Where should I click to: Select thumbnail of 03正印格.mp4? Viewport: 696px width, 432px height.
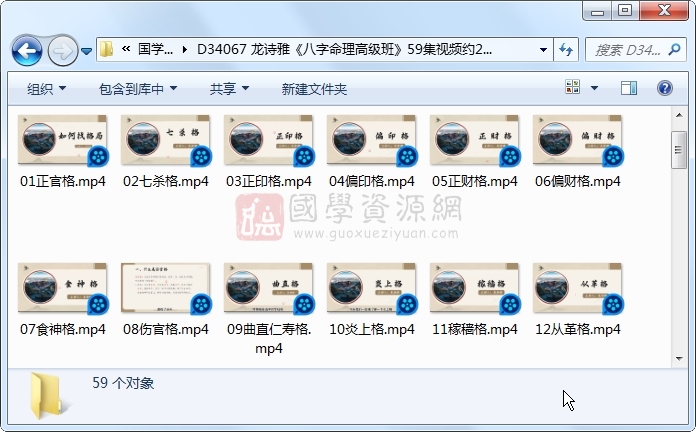coord(269,141)
